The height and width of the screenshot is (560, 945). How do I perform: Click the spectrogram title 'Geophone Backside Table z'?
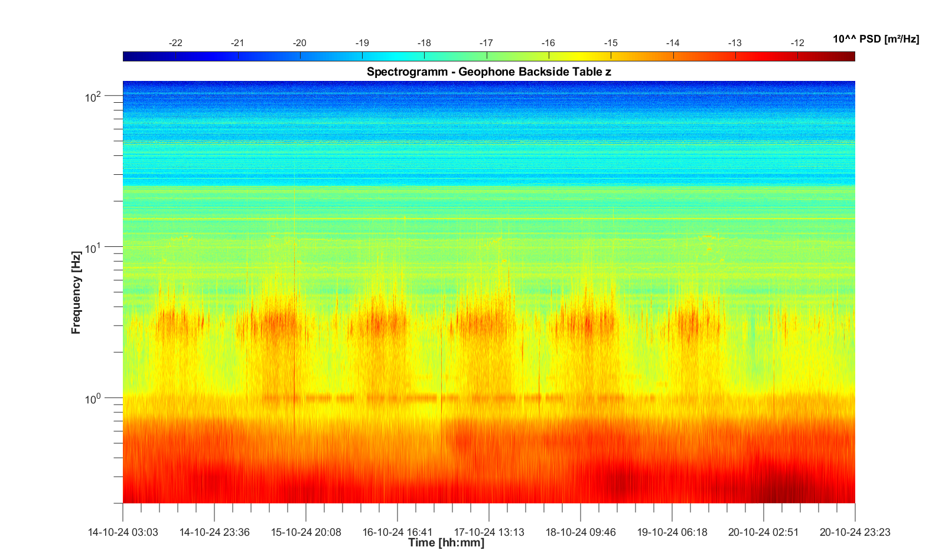(488, 72)
